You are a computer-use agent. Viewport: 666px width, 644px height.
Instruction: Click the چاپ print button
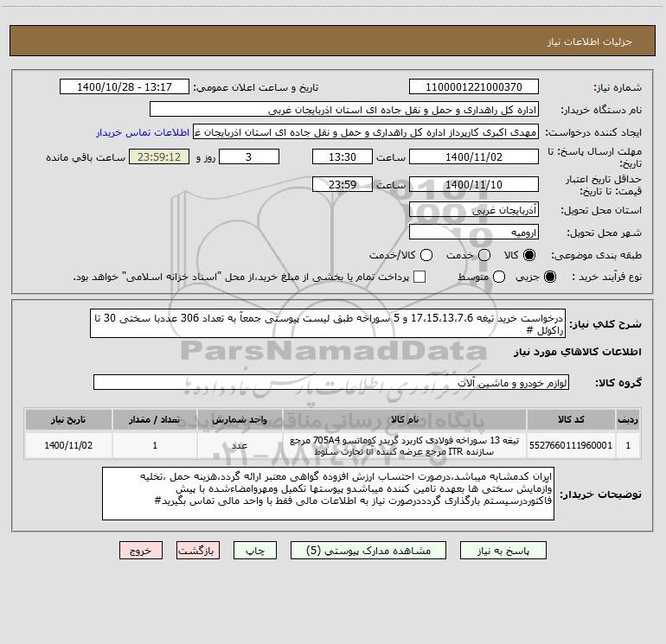[255, 551]
